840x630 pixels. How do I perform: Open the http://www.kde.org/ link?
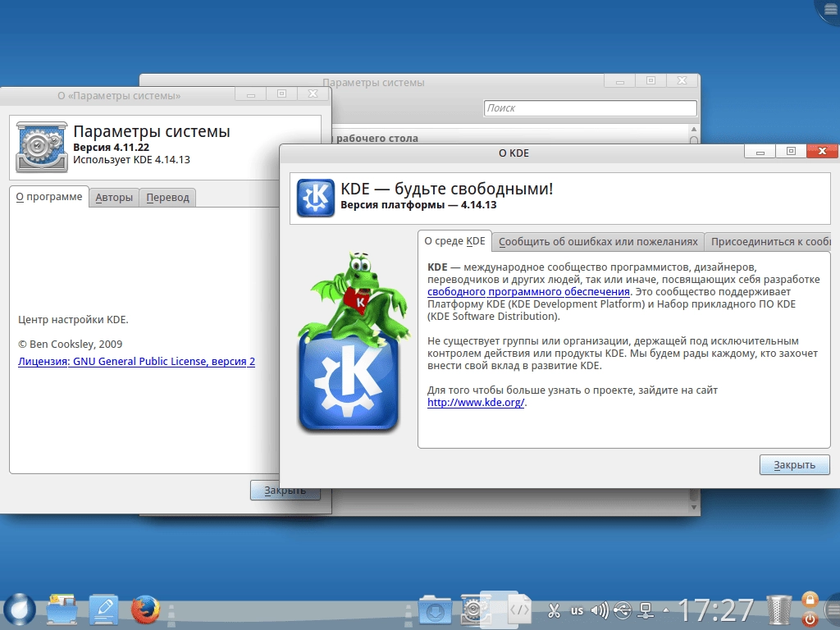tap(476, 402)
